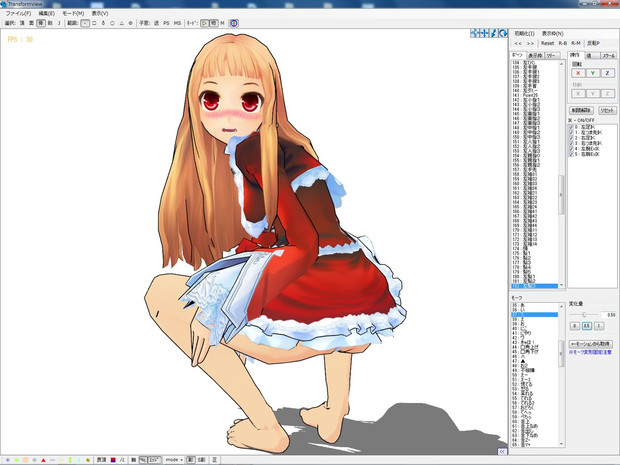Select face mode 面 in selection toolbar

(x=31, y=23)
